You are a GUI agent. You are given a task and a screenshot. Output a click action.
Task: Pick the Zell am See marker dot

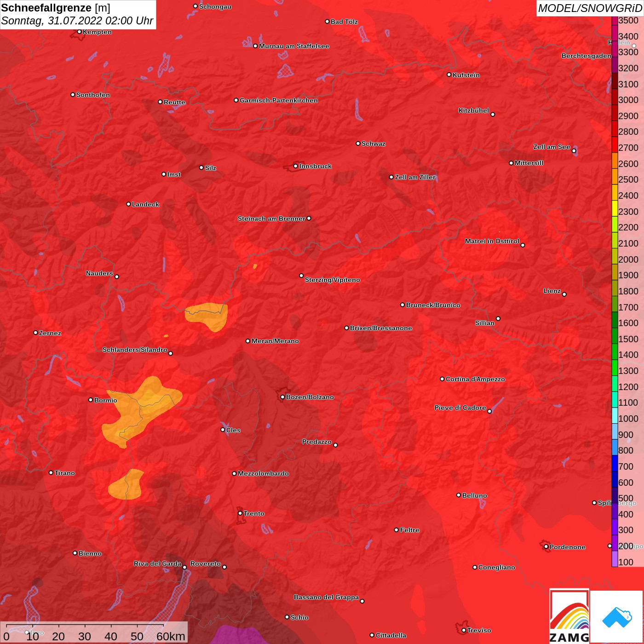click(x=574, y=151)
